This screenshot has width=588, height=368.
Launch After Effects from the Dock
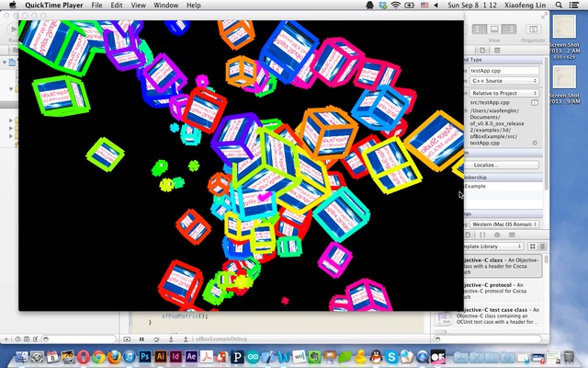click(x=191, y=356)
